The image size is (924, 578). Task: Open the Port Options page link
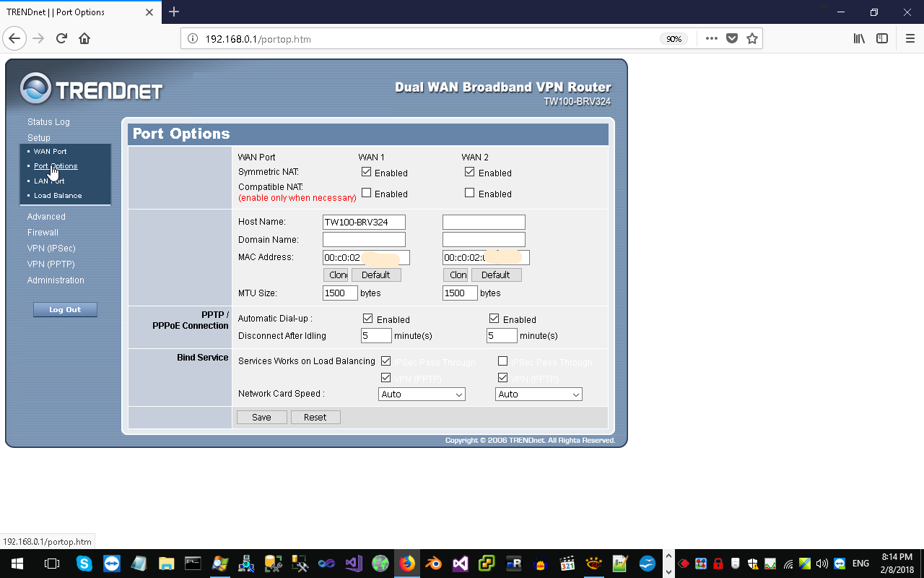(56, 166)
